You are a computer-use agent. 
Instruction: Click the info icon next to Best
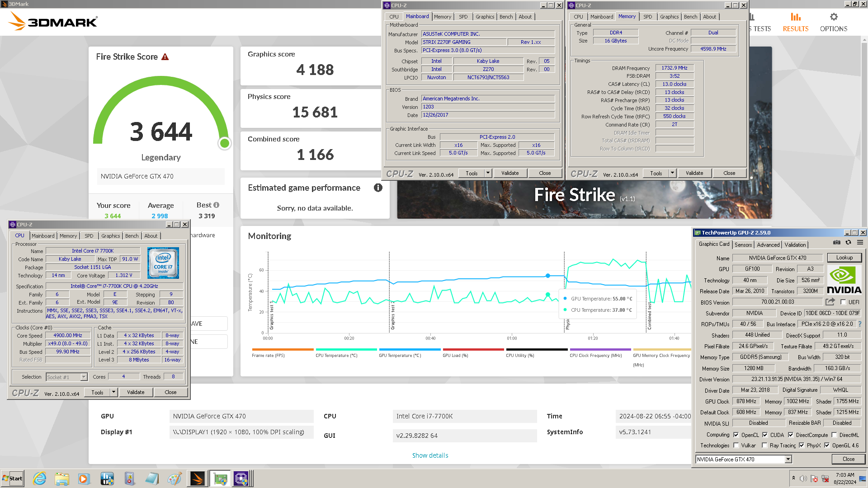point(217,205)
